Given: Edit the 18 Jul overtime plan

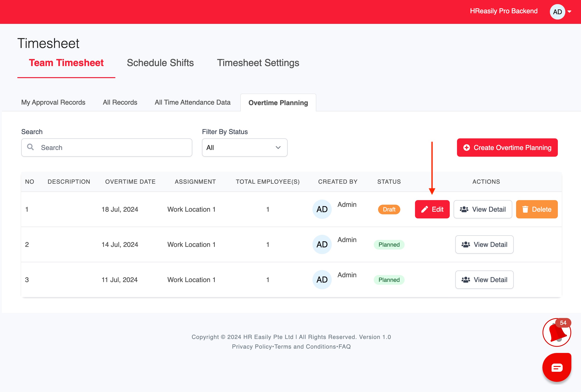Looking at the screenshot, I should (432, 209).
